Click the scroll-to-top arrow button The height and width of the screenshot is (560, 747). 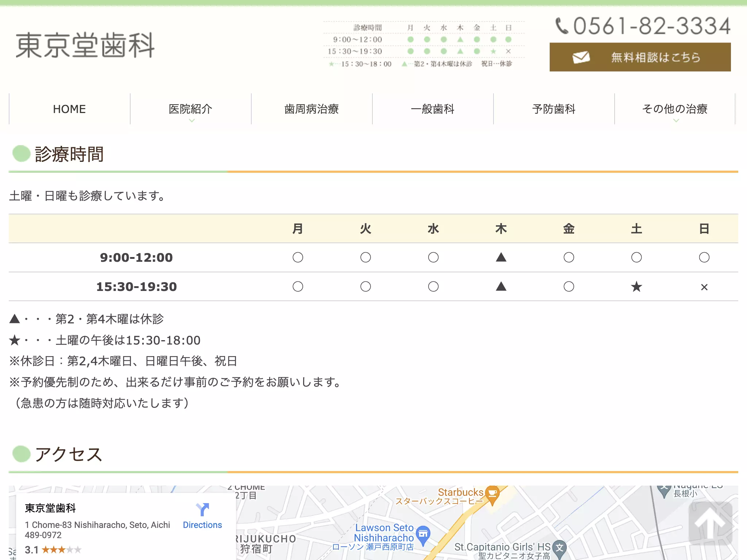[710, 523]
